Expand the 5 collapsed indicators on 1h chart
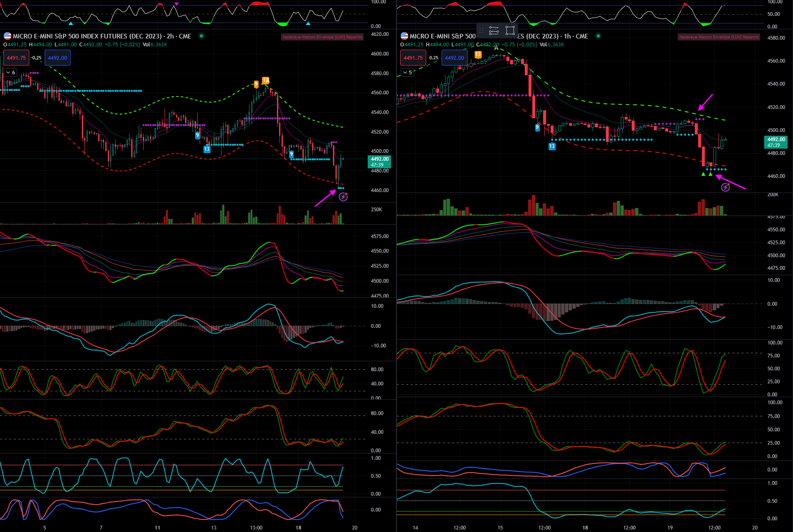 click(408, 73)
